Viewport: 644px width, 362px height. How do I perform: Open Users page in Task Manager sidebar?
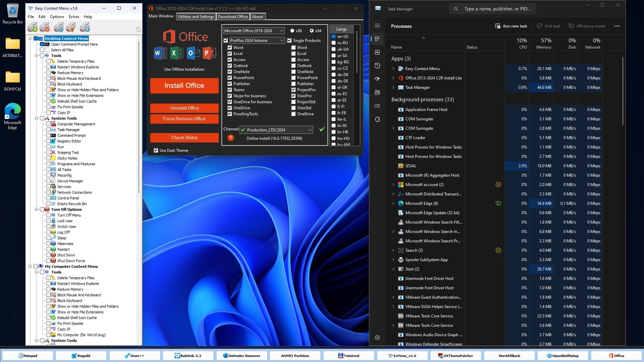377,93
